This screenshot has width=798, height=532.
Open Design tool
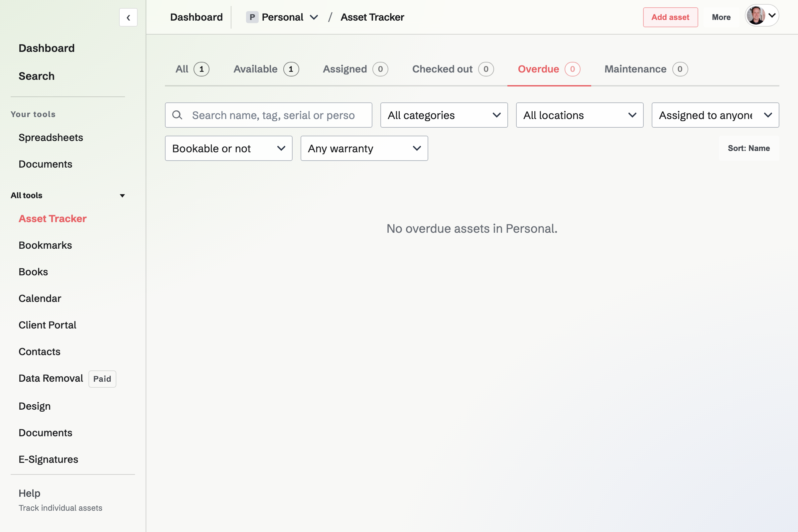point(35,406)
